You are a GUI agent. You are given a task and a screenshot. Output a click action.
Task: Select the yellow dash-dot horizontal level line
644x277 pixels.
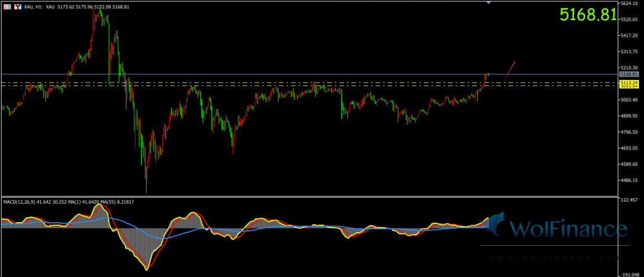(280, 83)
